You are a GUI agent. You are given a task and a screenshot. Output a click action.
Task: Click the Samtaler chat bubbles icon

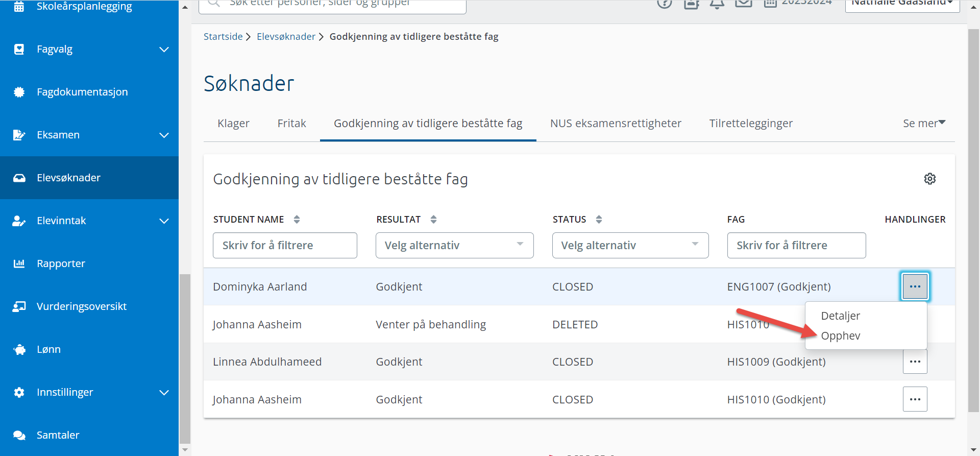(x=19, y=435)
